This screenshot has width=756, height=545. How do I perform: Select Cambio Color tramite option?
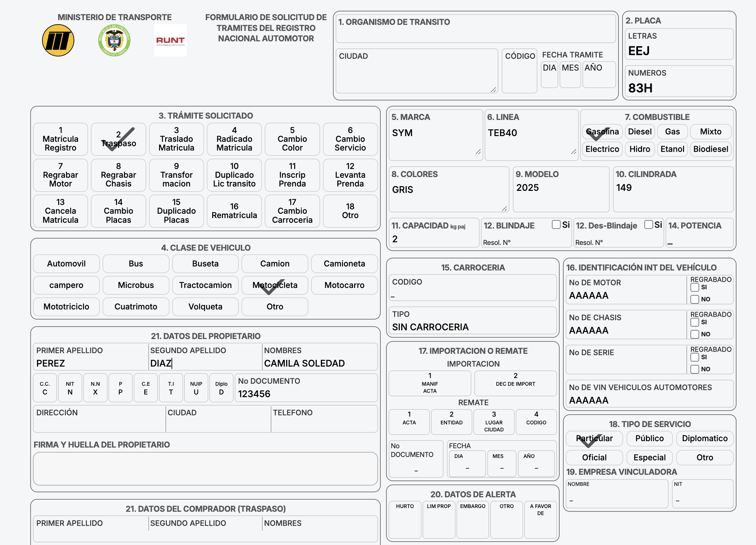pyautogui.click(x=292, y=139)
